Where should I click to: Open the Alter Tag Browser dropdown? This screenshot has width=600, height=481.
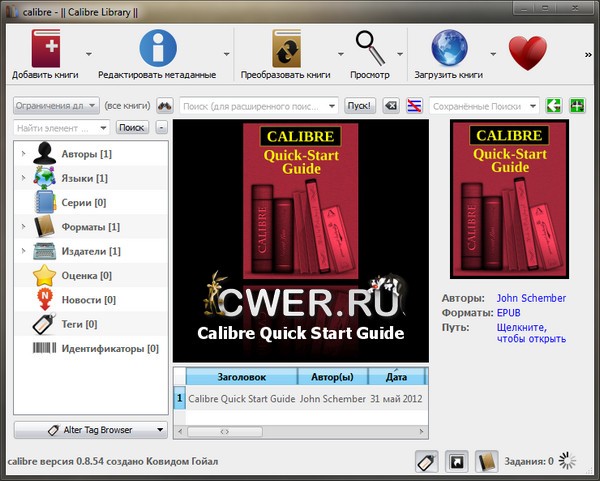pos(90,430)
